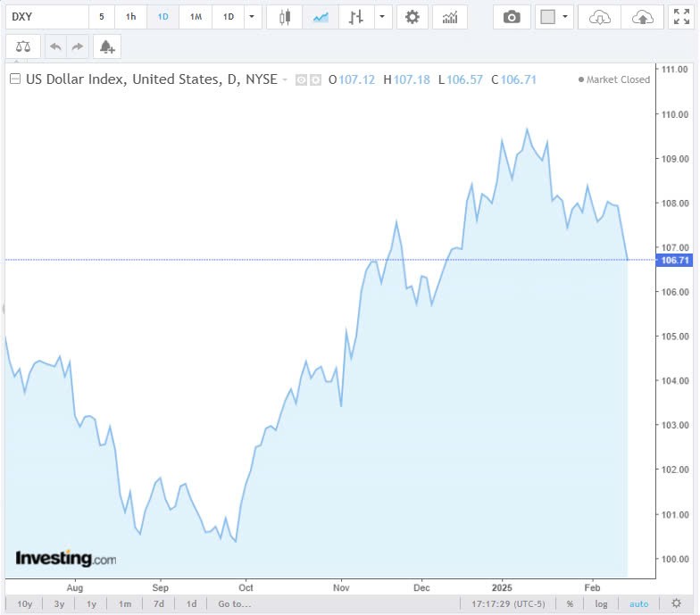Viewport: 700px width, 615px height.
Task: Open the chart style dropdown arrow
Action: click(x=383, y=17)
